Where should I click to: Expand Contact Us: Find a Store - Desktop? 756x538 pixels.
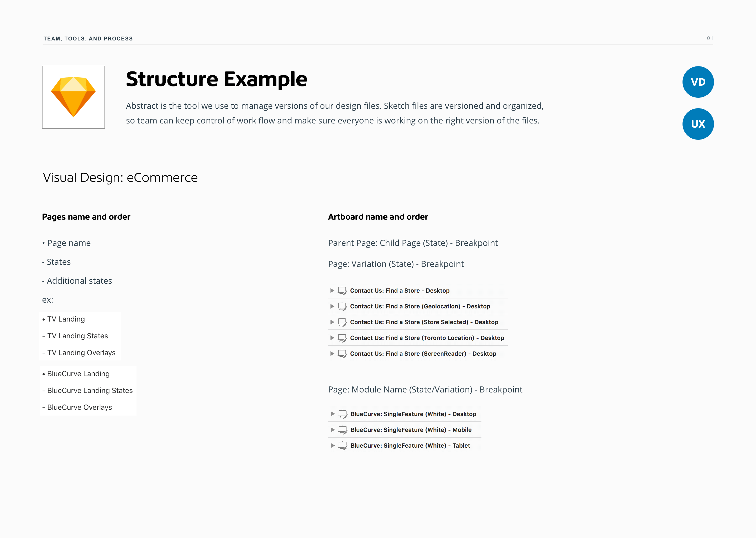pos(332,291)
